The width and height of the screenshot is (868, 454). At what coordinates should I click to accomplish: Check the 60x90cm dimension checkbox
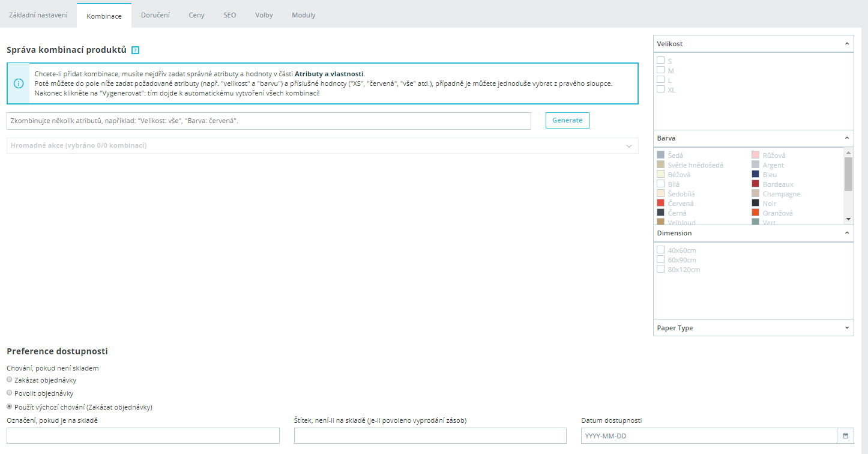pyautogui.click(x=660, y=259)
